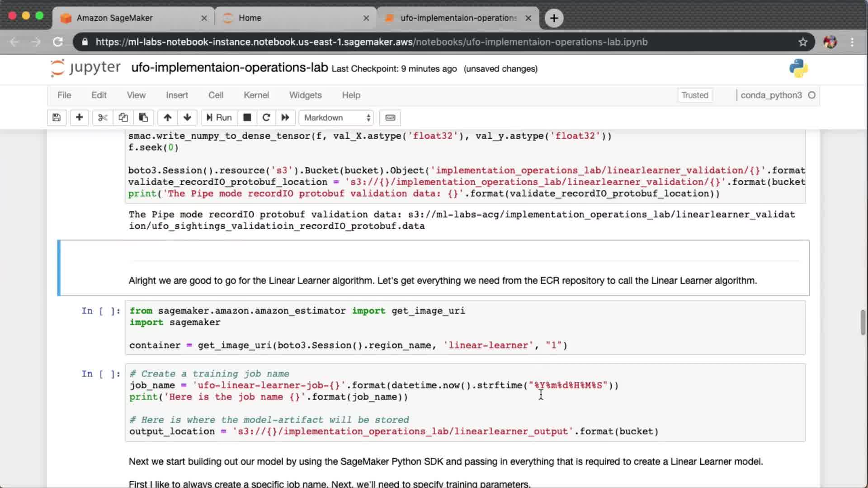Move selected cell up arrow
This screenshot has width=868, height=488.
(x=167, y=117)
